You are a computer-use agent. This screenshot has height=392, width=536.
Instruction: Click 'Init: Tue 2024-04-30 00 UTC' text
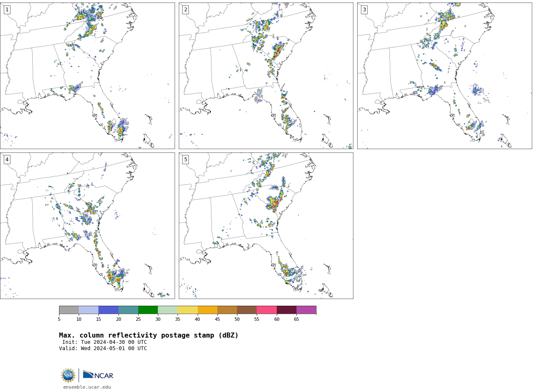pos(105,342)
